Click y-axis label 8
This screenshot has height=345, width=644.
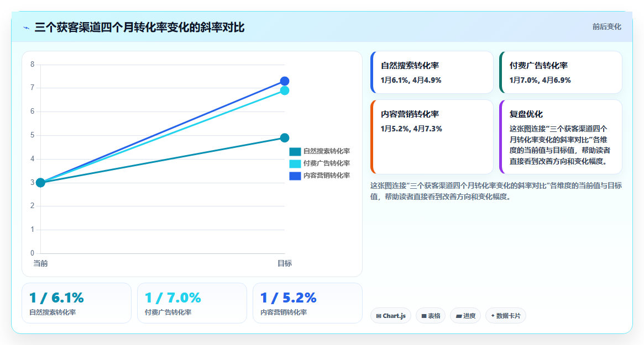point(33,65)
